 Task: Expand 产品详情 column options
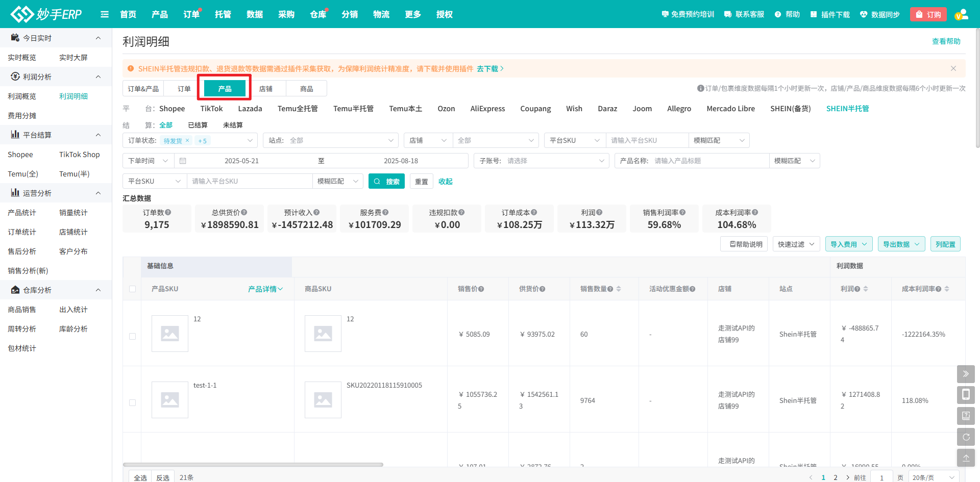[265, 289]
